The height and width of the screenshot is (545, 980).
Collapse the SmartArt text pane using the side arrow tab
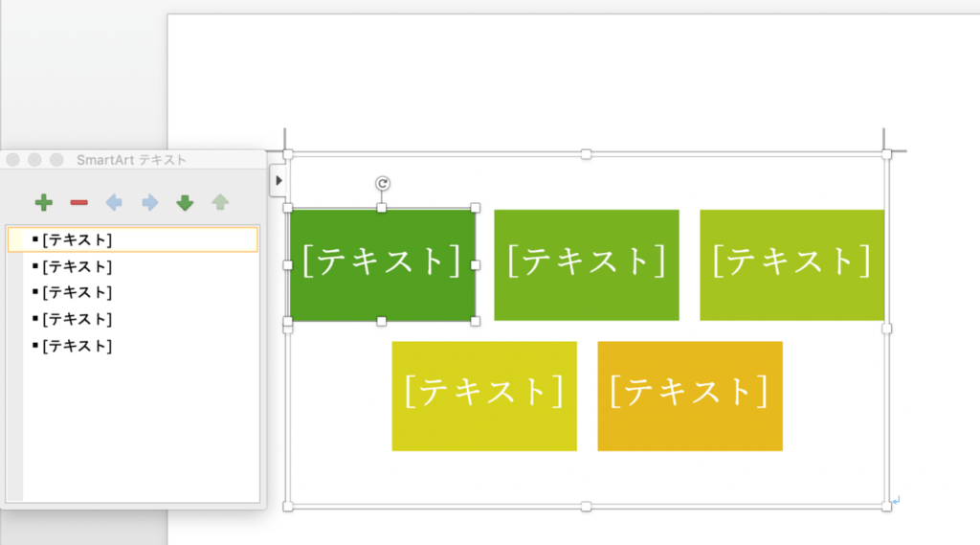click(x=278, y=179)
